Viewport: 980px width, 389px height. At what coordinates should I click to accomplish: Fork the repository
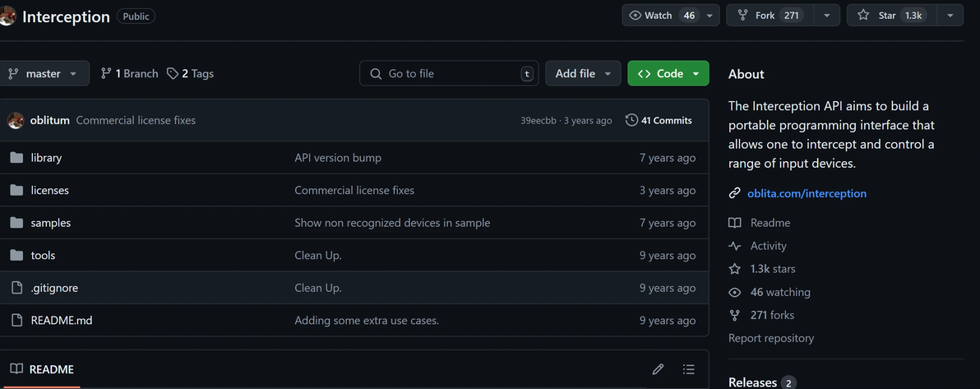(x=768, y=15)
